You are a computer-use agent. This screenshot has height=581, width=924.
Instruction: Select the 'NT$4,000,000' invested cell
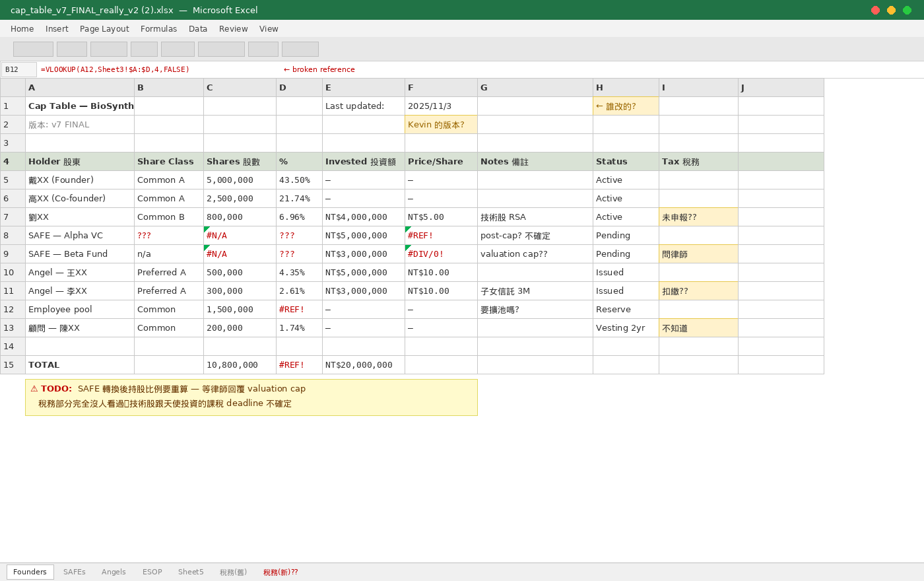click(x=364, y=217)
